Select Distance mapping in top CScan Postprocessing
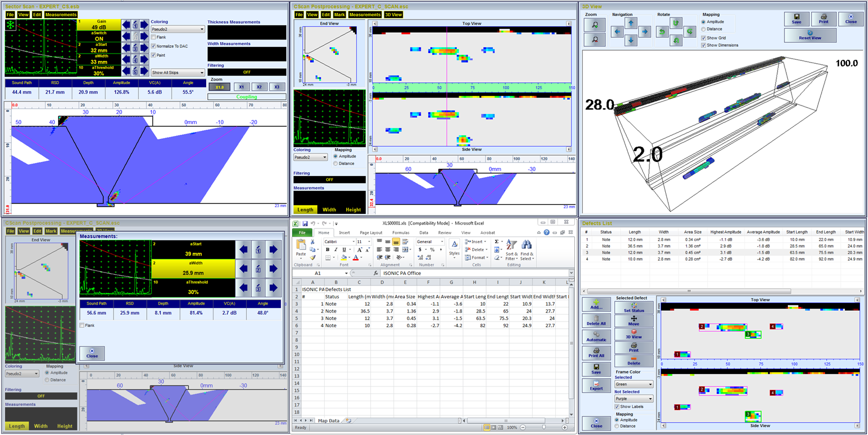Screen dimensions: 868x435 (x=336, y=164)
